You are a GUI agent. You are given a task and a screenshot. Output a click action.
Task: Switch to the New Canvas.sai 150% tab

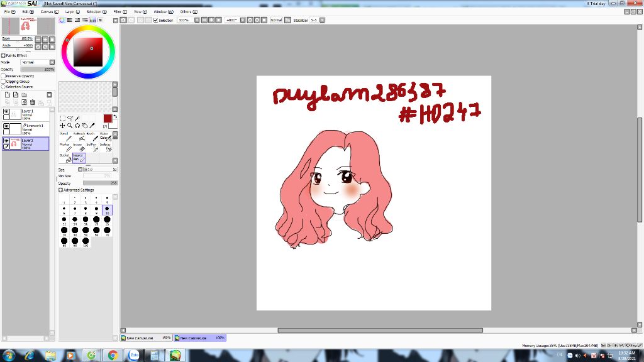146,337
